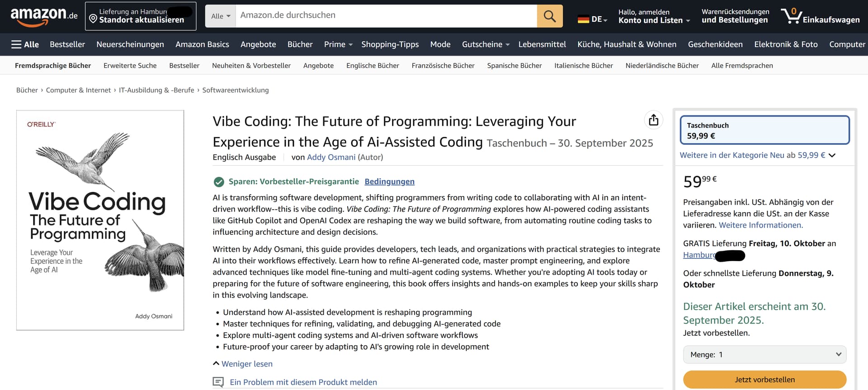Open Elektronik & Foto nav item
This screenshot has width=868, height=390.
pos(786,44)
